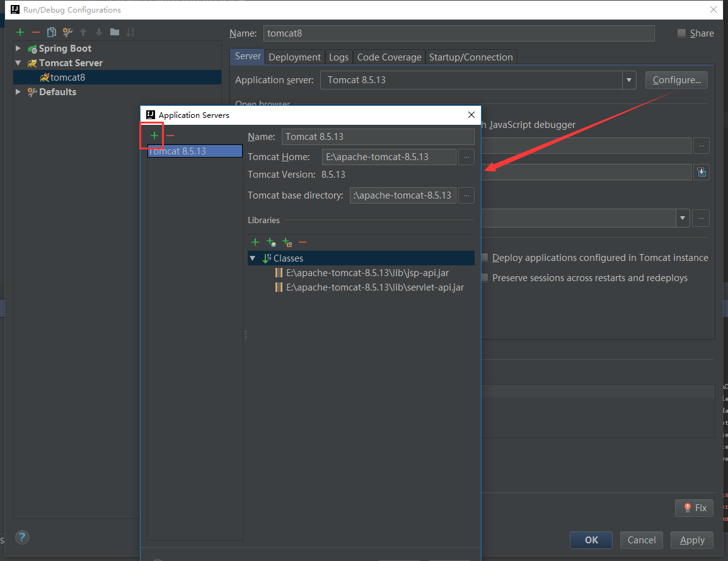Add library with green plus icon
The image size is (728, 561).
click(x=255, y=242)
